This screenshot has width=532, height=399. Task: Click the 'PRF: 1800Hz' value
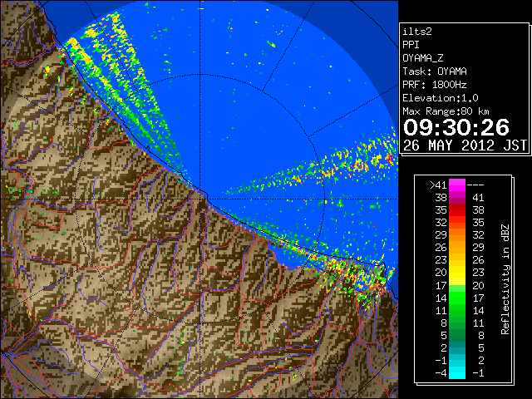coord(435,85)
